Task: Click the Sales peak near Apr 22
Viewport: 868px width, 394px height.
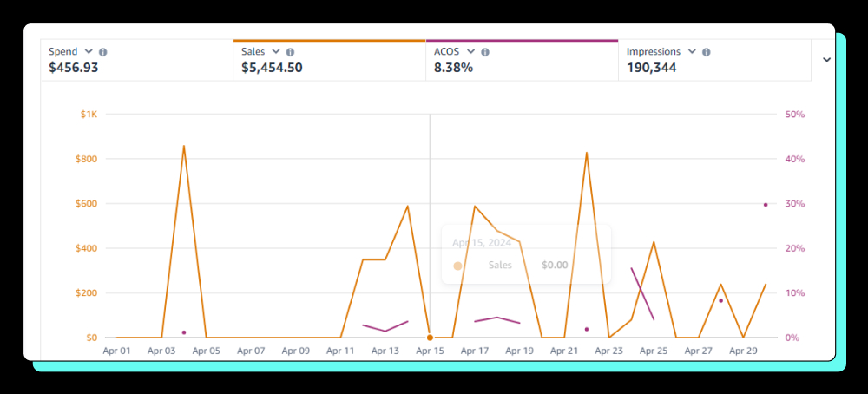Action: [x=587, y=153]
